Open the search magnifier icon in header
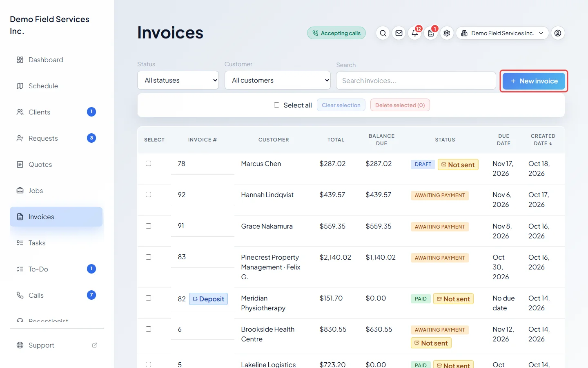588x368 pixels. [383, 33]
